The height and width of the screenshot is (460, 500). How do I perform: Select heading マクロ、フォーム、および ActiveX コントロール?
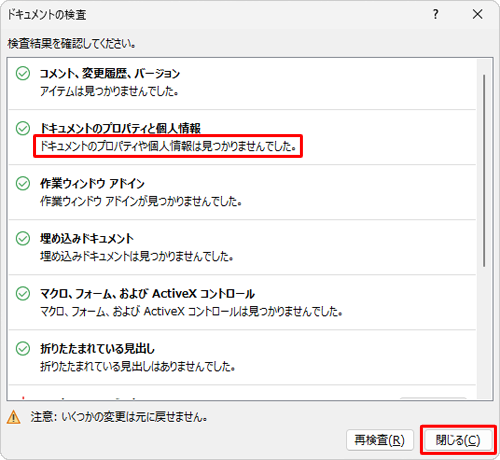tap(148, 293)
